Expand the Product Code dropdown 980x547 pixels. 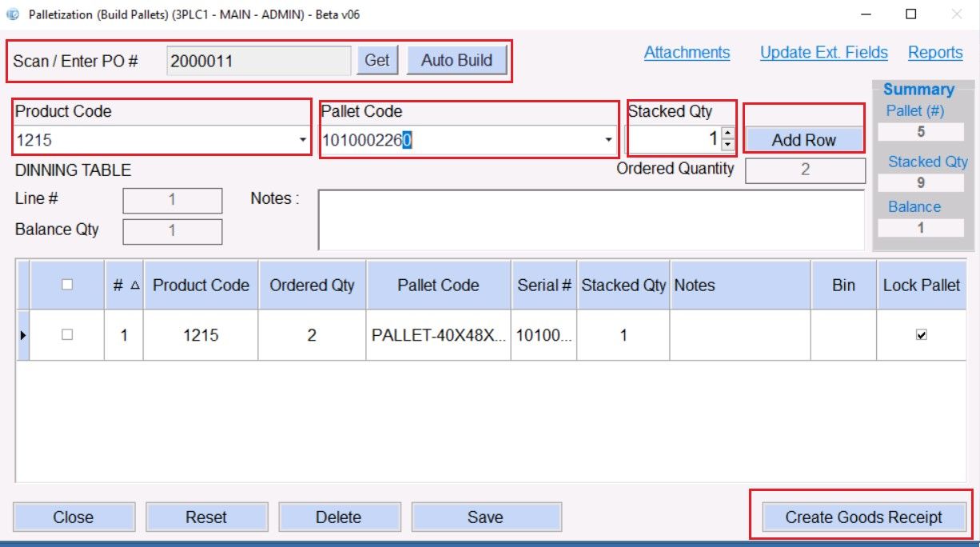(x=302, y=140)
